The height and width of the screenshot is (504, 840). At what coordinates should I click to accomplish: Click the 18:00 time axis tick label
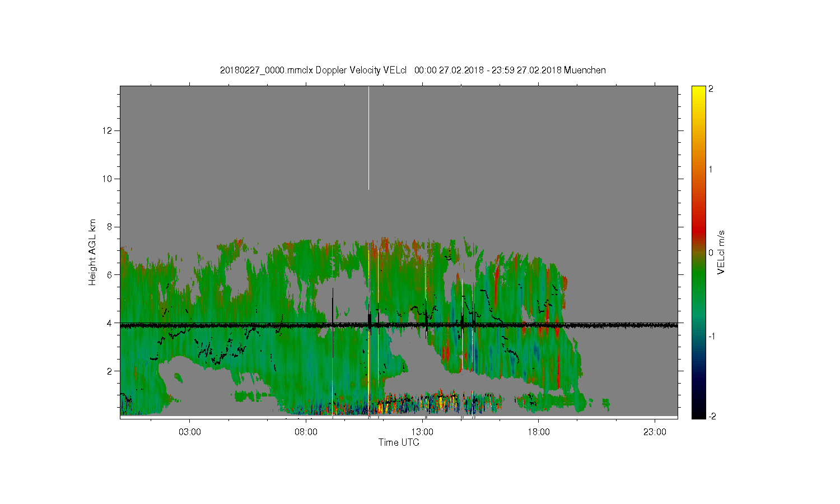[539, 432]
